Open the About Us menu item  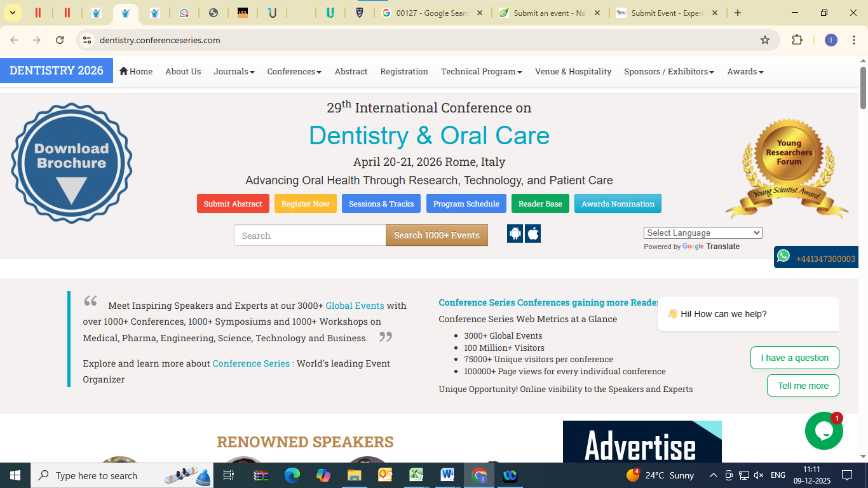(183, 71)
